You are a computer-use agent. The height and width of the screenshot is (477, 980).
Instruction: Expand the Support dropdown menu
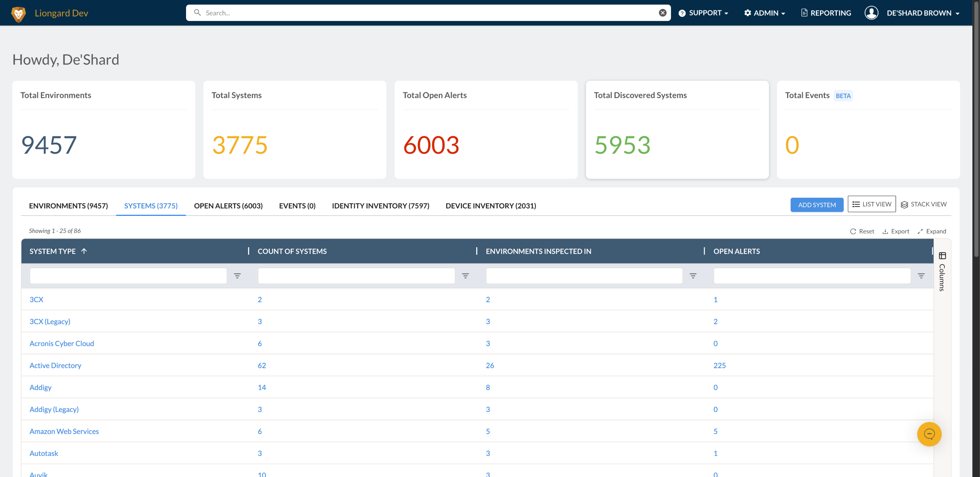click(704, 13)
